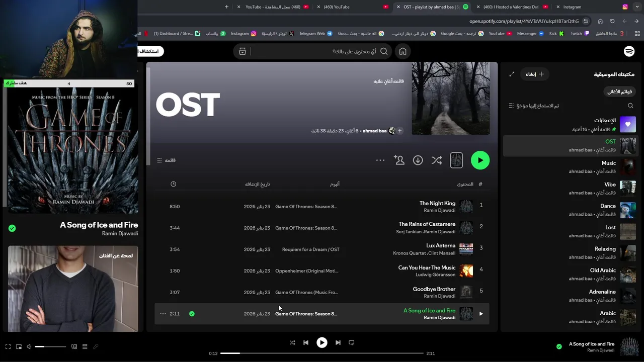
Task: Switch to YouTube سجل المشاهدة tab
Action: [x=273, y=7]
